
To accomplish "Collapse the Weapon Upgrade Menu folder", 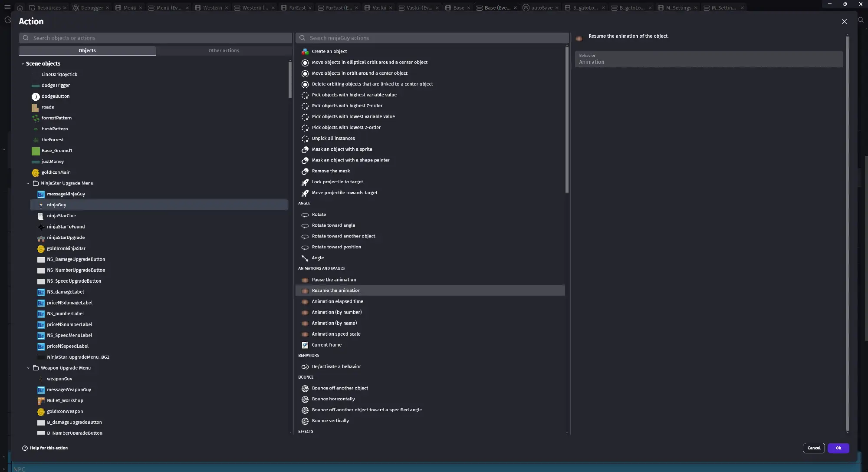I will (28, 368).
